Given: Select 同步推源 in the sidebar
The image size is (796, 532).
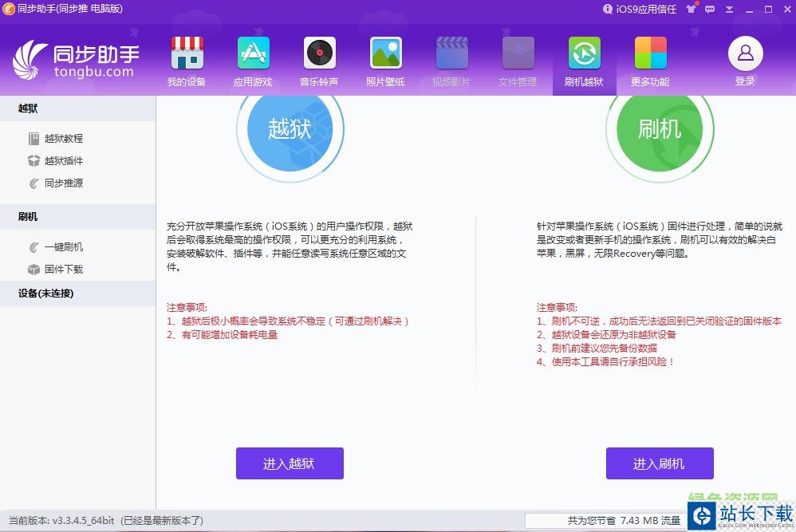Looking at the screenshot, I should pos(63,183).
